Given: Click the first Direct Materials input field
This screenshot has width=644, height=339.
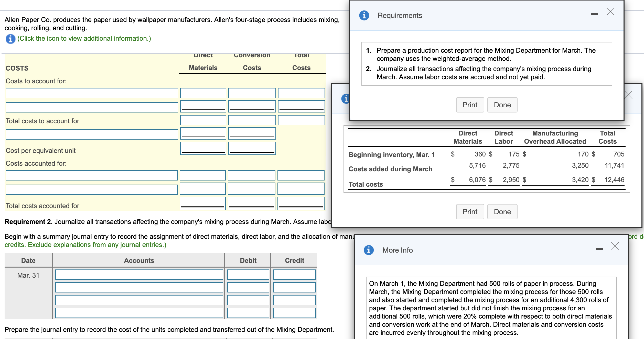Looking at the screenshot, I should click(x=202, y=93).
